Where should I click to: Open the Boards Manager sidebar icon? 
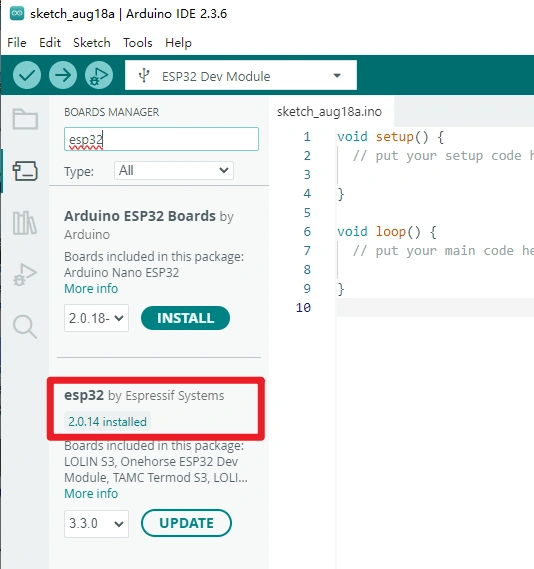(x=25, y=171)
